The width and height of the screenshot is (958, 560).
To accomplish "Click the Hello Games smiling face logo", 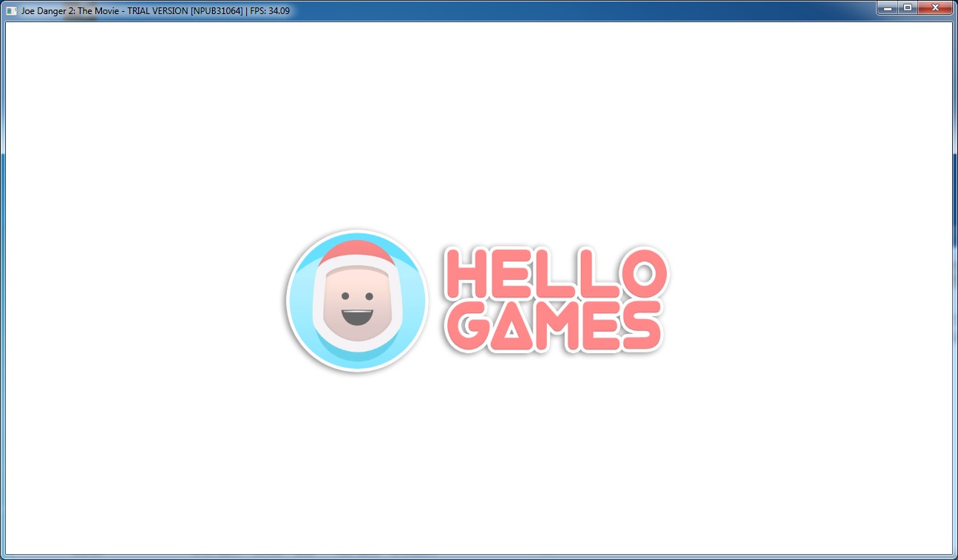I will pyautogui.click(x=357, y=301).
